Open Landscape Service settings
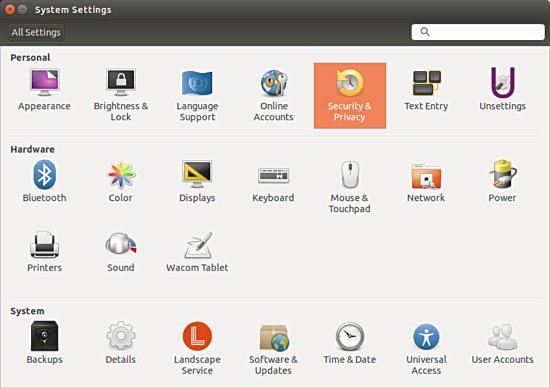This screenshot has width=550, height=388. [197, 348]
